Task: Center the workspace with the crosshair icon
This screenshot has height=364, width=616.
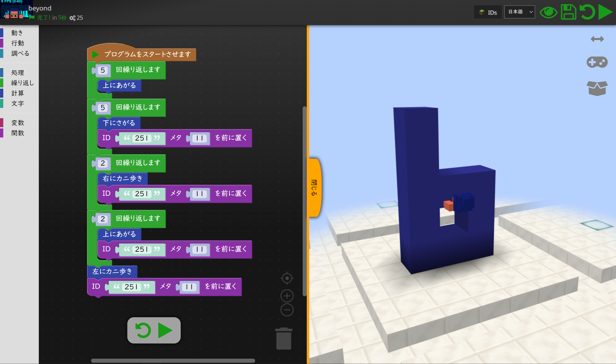Action: (x=287, y=278)
